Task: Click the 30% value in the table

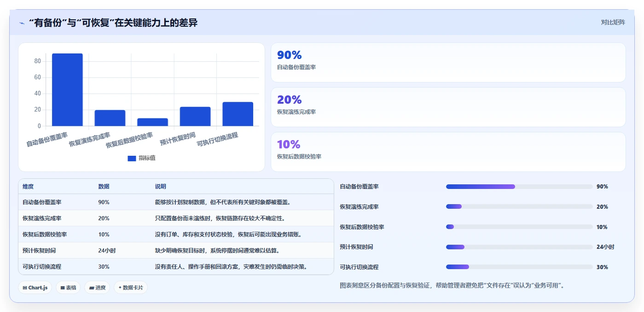Action: [104, 267]
